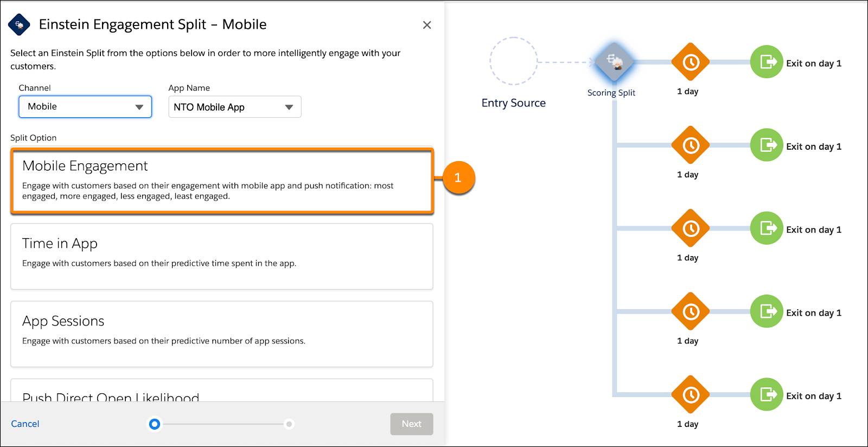Click the wait clock icon in second path
Image resolution: width=868 pixels, height=447 pixels.
691,145
